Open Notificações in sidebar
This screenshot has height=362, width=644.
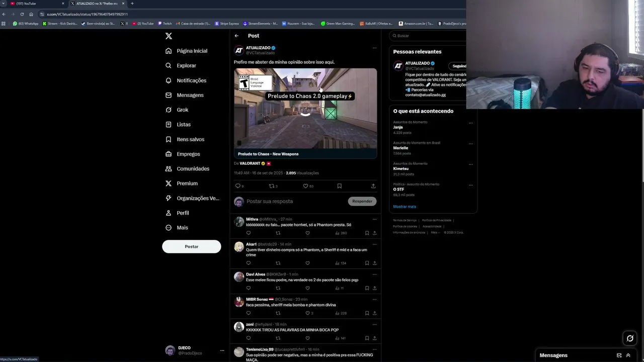[x=186, y=80]
